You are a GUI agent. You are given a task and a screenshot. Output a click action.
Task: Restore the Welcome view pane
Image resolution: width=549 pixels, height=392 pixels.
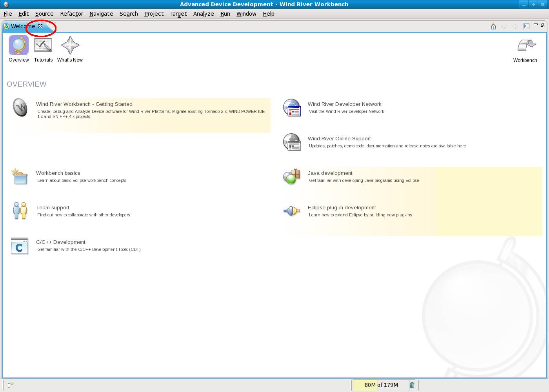(542, 25)
